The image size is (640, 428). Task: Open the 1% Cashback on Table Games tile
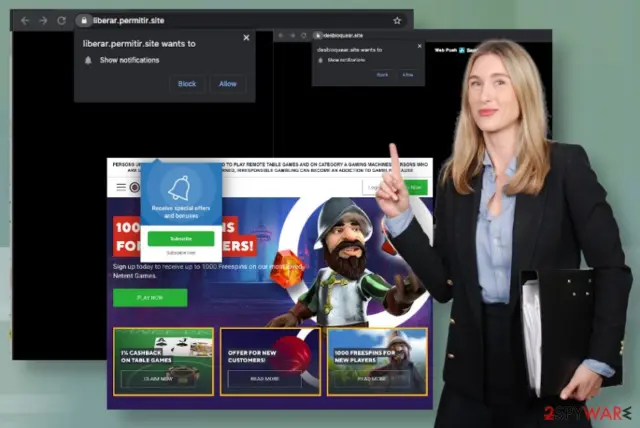(x=163, y=361)
